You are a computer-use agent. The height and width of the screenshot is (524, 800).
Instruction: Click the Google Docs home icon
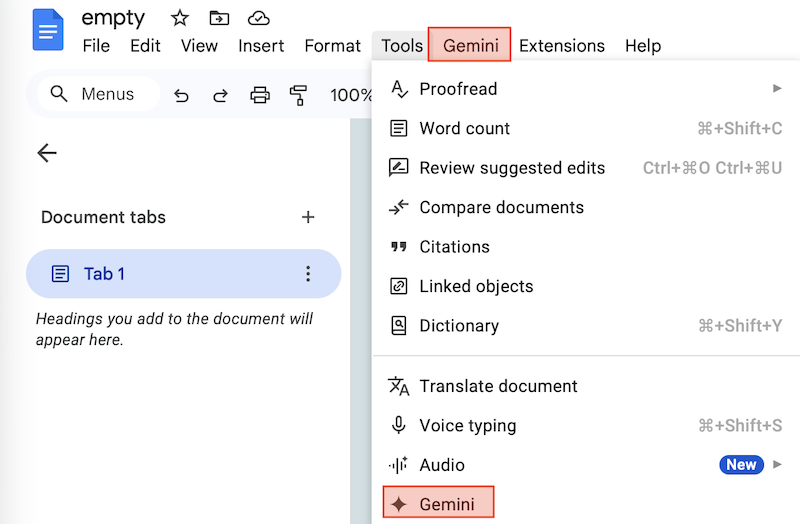pyautogui.click(x=48, y=31)
